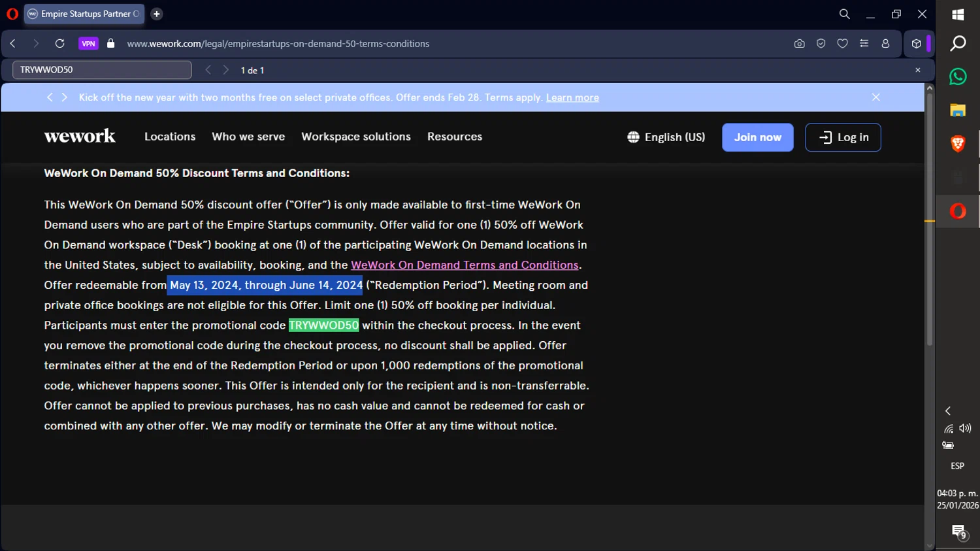
Task: Open the extensions cube icon
Action: pyautogui.click(x=917, y=44)
